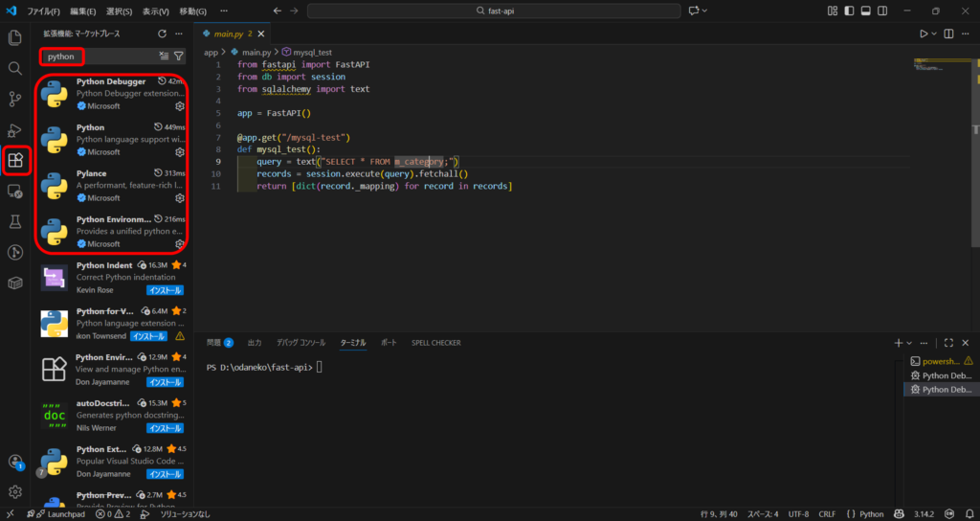
Task: Open the Source Control view
Action: [15, 99]
